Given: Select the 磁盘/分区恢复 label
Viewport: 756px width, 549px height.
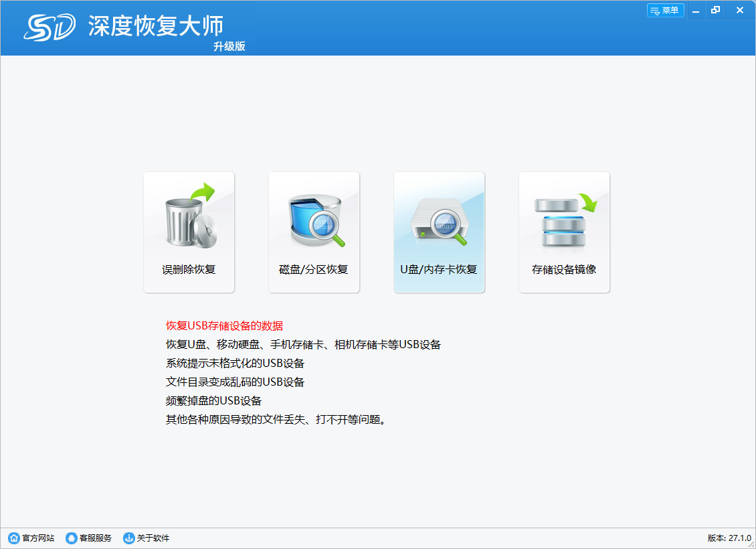Looking at the screenshot, I should coord(314,270).
